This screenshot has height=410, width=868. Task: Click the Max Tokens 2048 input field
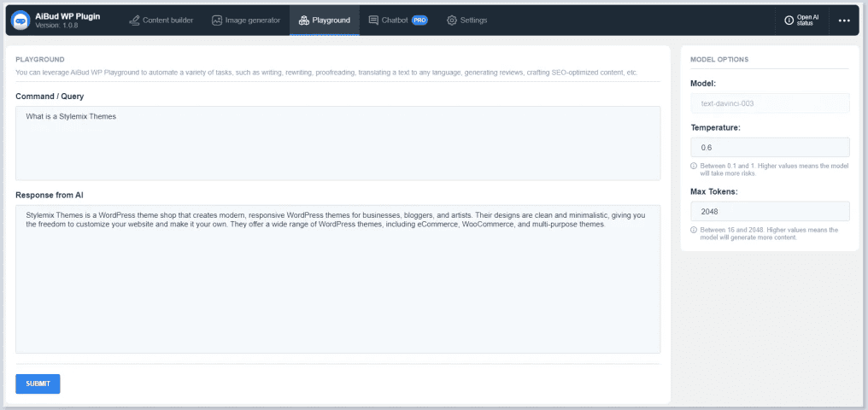770,211
